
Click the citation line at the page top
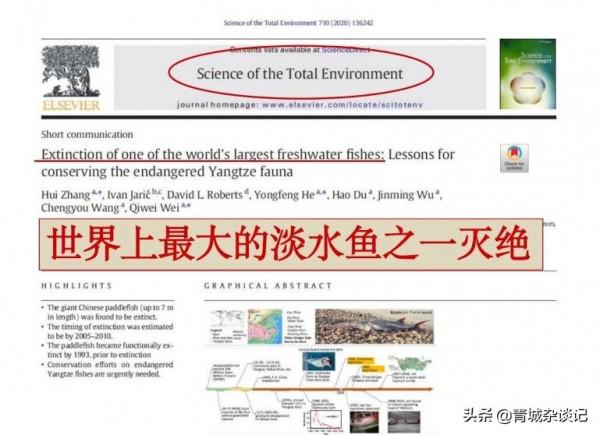(x=298, y=23)
